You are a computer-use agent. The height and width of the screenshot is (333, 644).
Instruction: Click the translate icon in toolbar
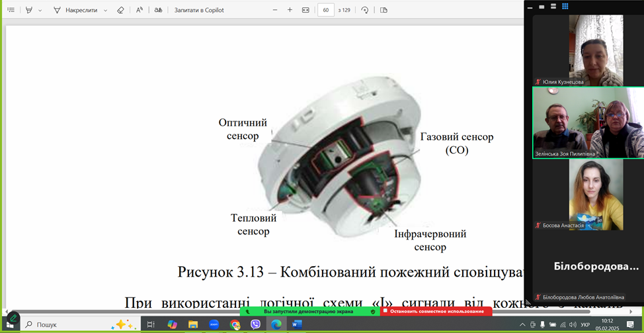pos(158,10)
